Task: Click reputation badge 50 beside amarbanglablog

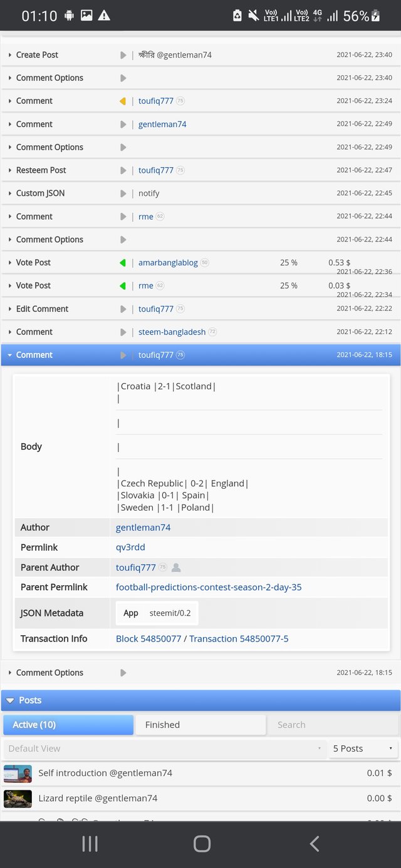Action: click(x=205, y=263)
